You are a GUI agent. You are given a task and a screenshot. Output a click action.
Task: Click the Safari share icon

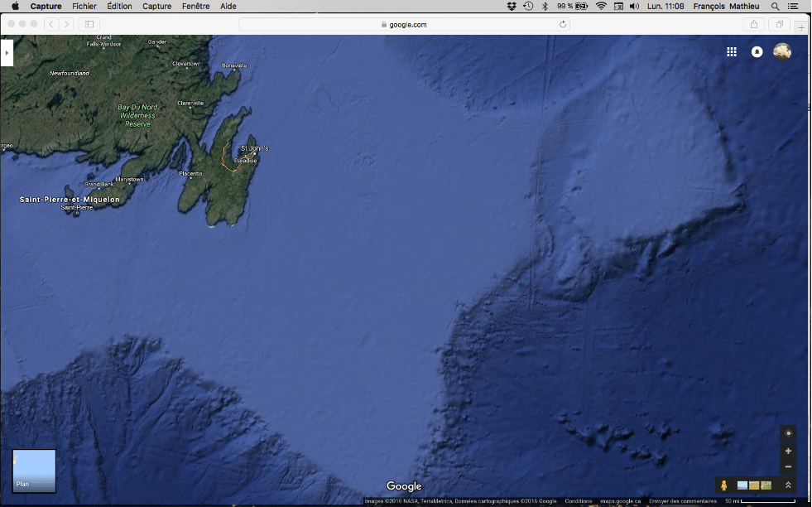coord(754,25)
